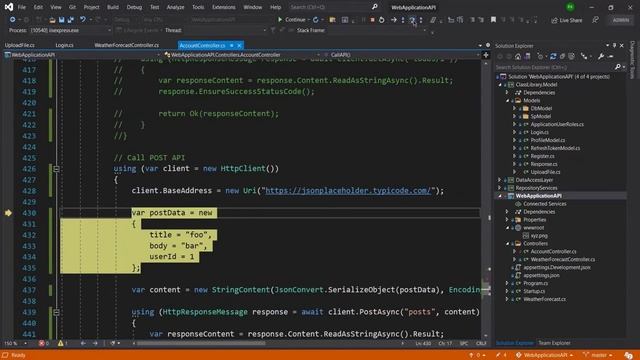The width and height of the screenshot is (640, 360).
Task: Collapse the using block at line 439
Action: [x=56, y=312]
